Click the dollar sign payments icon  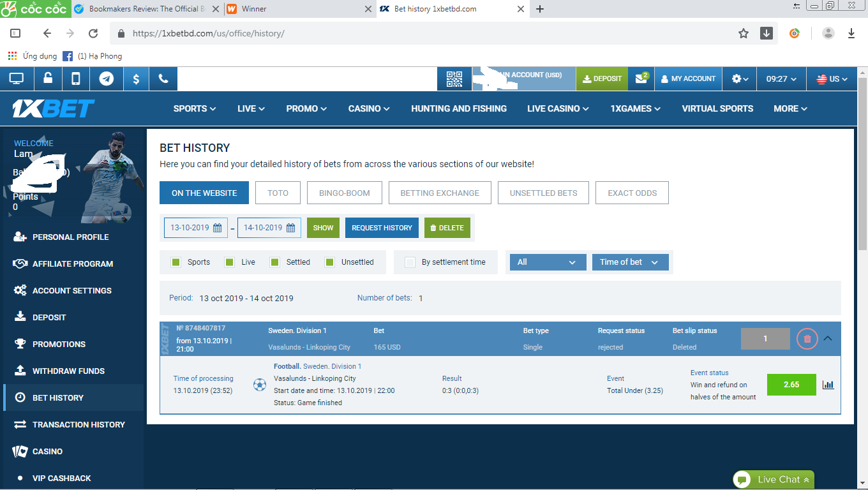coord(136,78)
